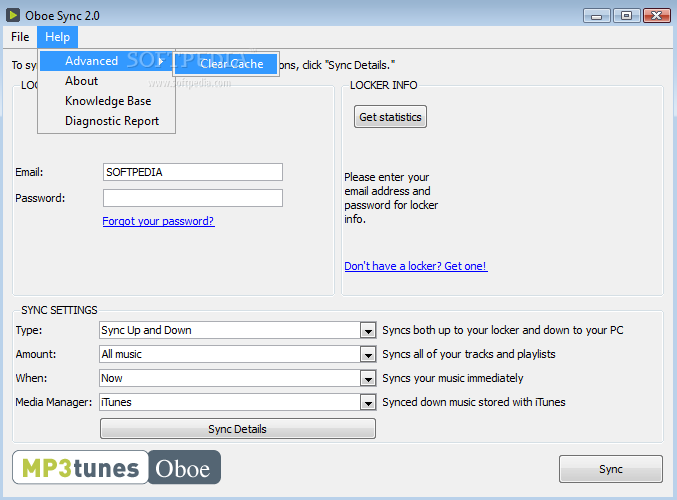Expand the Media Manager dropdown arrow
Image resolution: width=677 pixels, height=500 pixels.
pos(368,403)
